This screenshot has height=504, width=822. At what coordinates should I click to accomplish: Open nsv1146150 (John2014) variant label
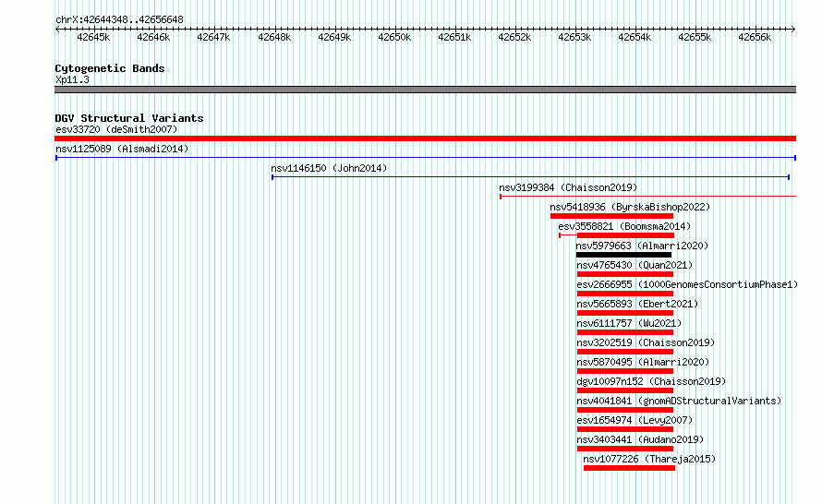(329, 168)
